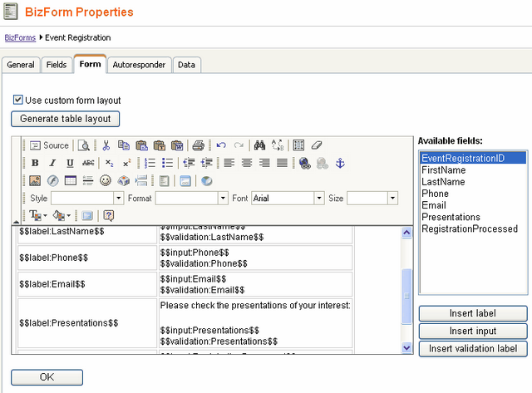Open the Autoresponder tab
532x393 pixels.
point(139,65)
